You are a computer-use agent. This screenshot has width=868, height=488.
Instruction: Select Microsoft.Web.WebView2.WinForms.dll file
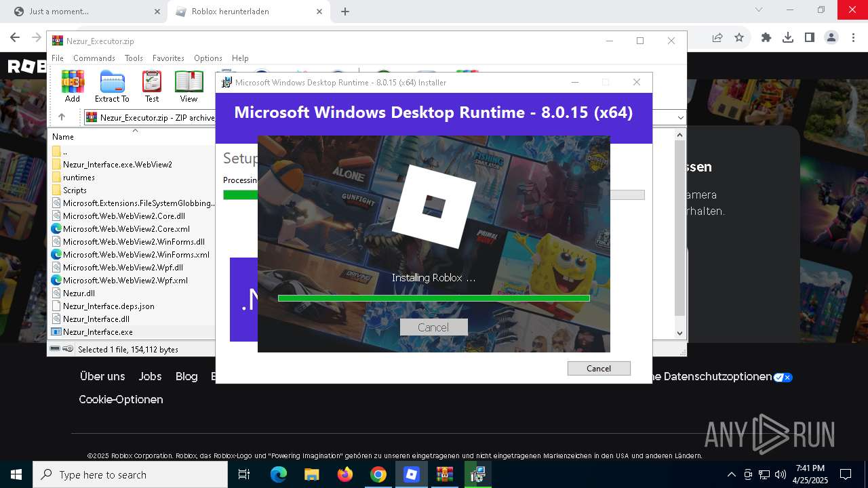pyautogui.click(x=134, y=242)
